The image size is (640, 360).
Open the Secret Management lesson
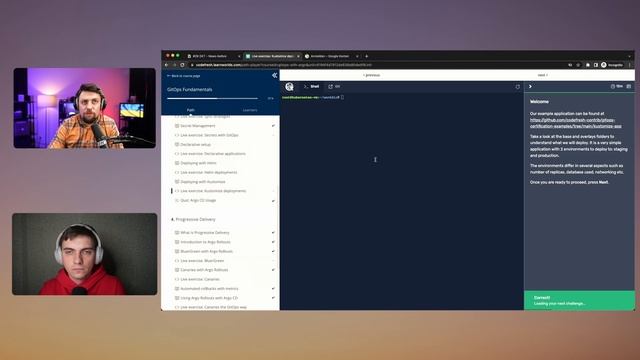click(x=198, y=126)
